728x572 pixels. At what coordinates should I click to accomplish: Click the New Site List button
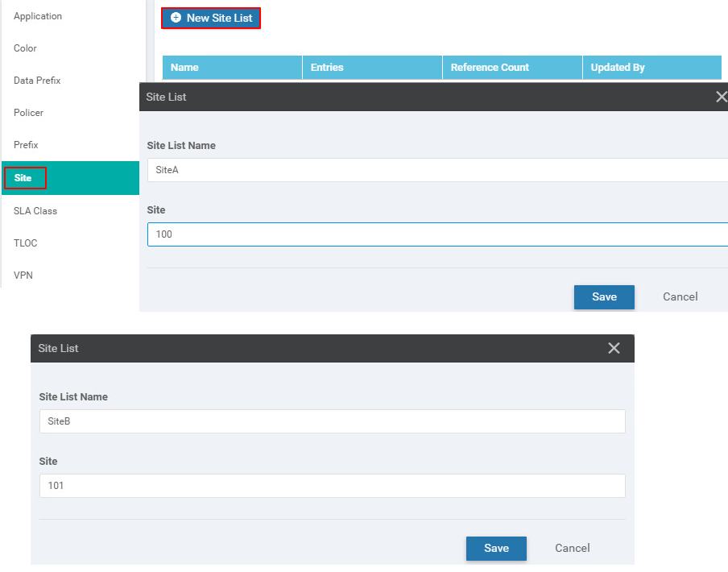pyautogui.click(x=211, y=18)
